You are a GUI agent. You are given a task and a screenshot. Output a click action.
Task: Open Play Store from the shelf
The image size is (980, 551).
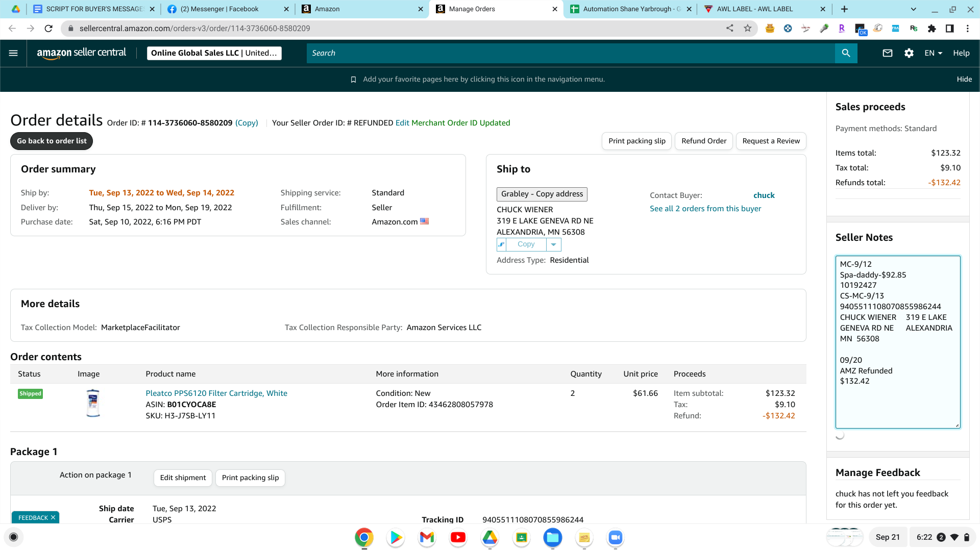point(396,537)
